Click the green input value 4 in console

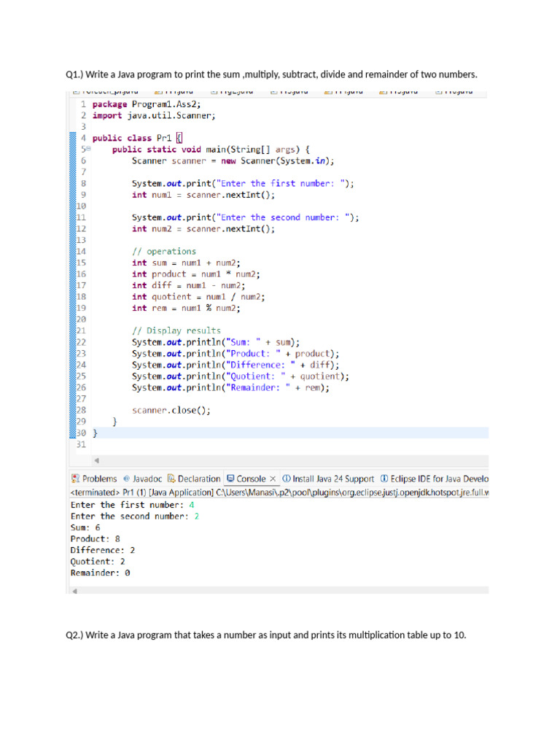191,505
